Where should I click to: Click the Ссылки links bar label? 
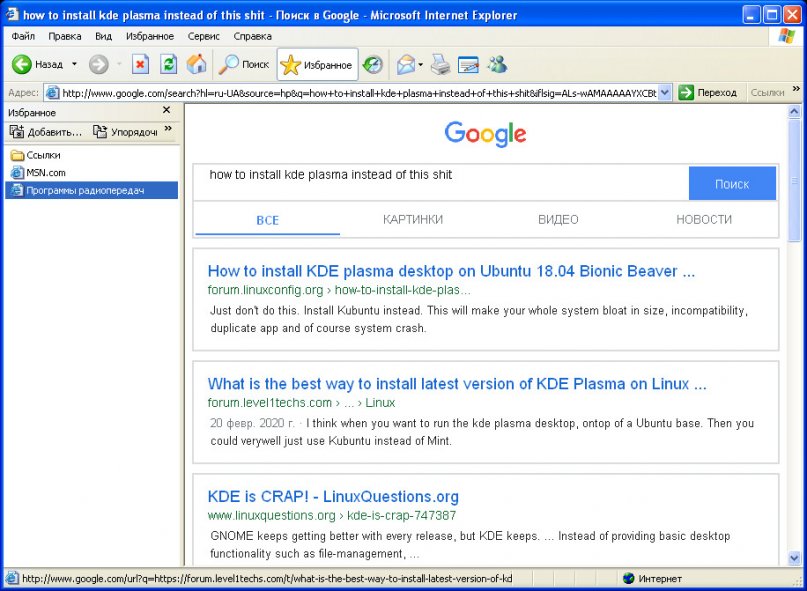(767, 93)
